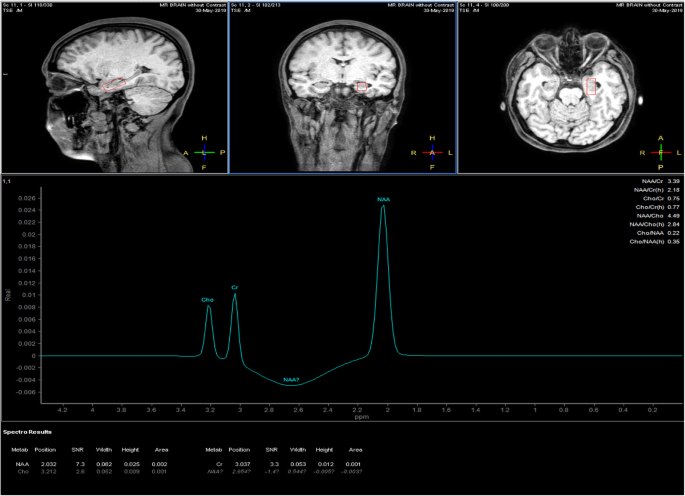This screenshot has width=685, height=496.
Task: Click the sagittal orientation cross marker
Action: 204,152
